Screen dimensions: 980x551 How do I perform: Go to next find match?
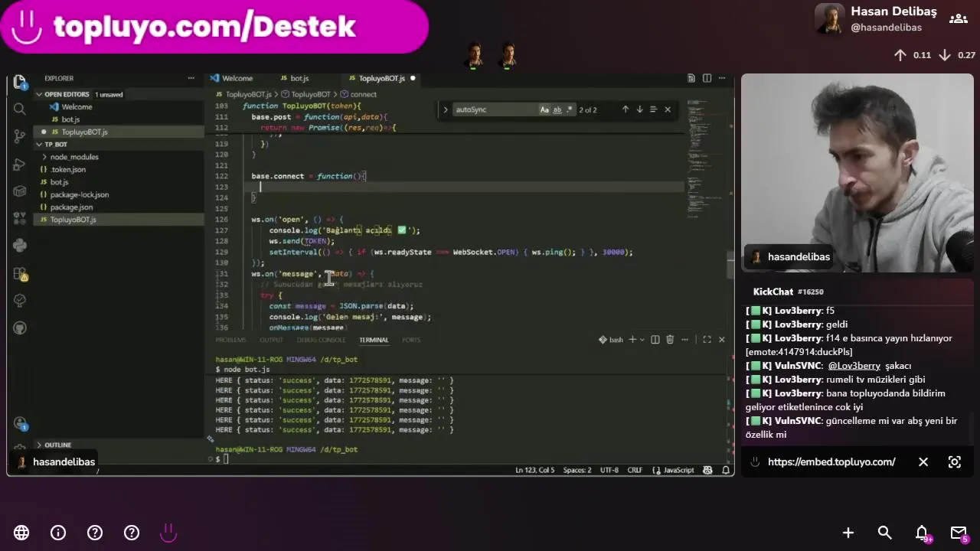[639, 109]
